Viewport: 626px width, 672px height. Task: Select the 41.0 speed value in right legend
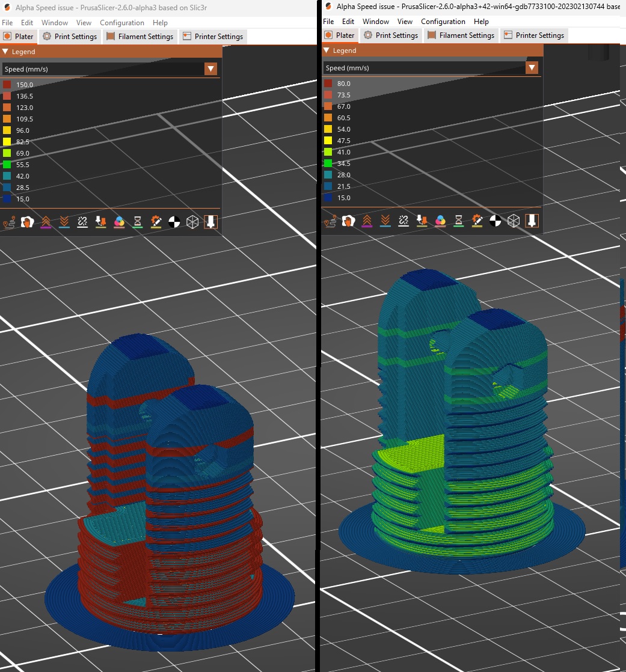click(x=344, y=152)
